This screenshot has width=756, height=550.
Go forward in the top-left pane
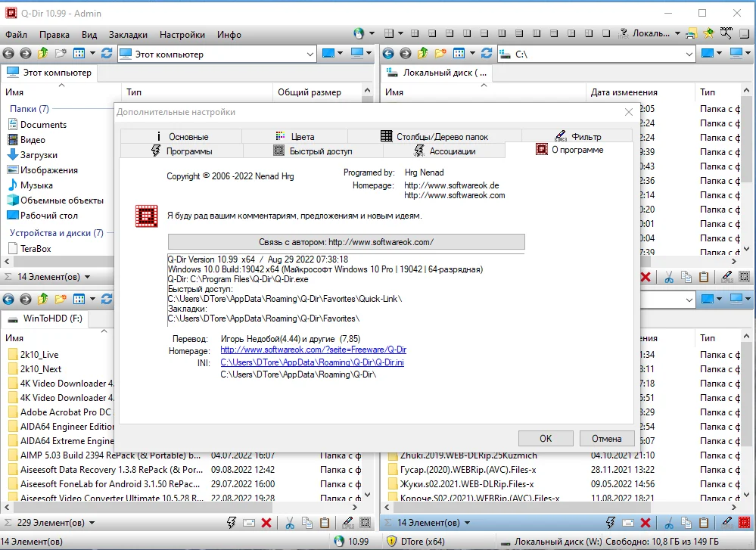pos(26,54)
